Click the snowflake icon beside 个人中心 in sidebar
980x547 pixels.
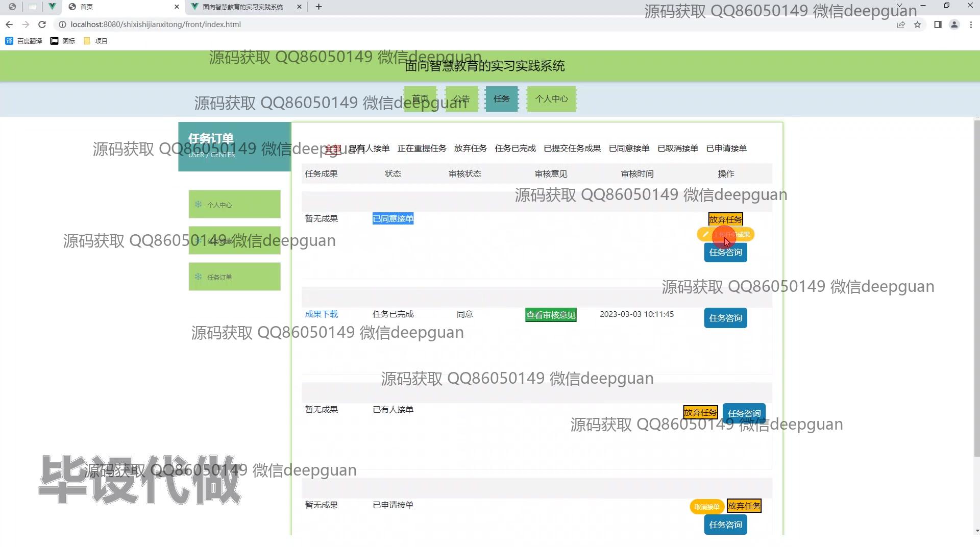[198, 204]
